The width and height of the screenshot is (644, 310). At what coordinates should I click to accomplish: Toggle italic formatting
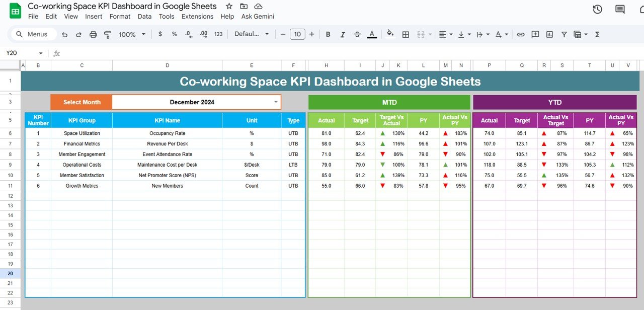343,34
